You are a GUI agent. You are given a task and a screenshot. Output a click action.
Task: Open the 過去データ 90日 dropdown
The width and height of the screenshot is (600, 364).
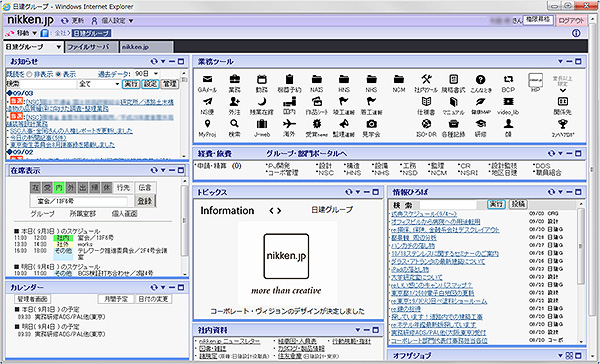(x=147, y=74)
